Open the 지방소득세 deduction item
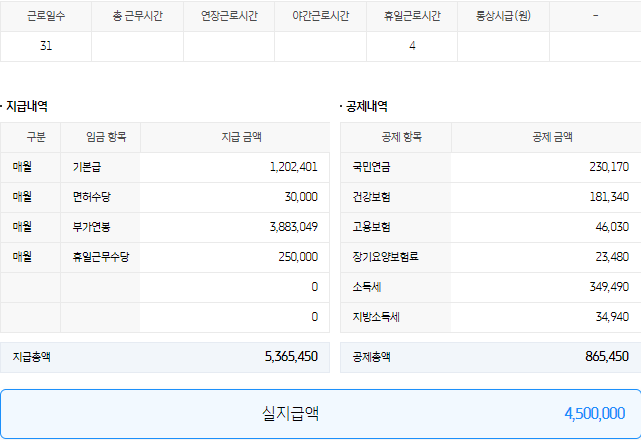The height and width of the screenshot is (440, 641). pyautogui.click(x=376, y=318)
